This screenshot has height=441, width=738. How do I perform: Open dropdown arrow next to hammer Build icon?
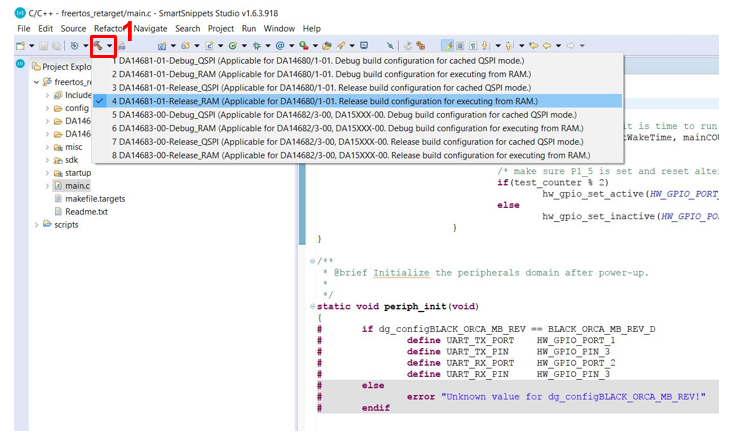pyautogui.click(x=109, y=46)
